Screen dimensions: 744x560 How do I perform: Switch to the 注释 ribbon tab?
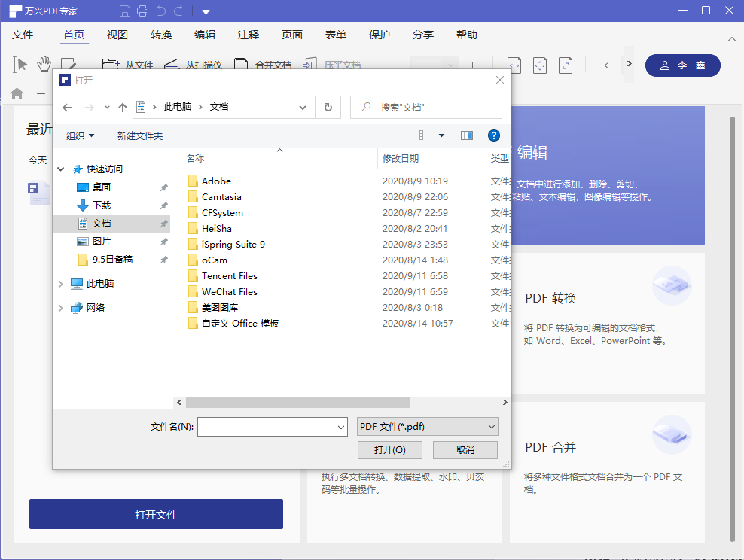(249, 35)
